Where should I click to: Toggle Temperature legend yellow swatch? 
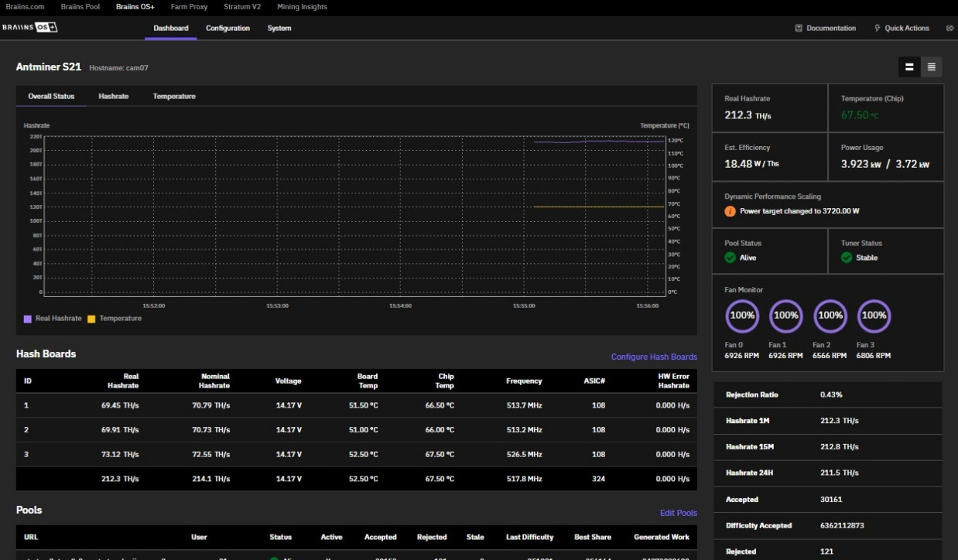click(x=91, y=319)
